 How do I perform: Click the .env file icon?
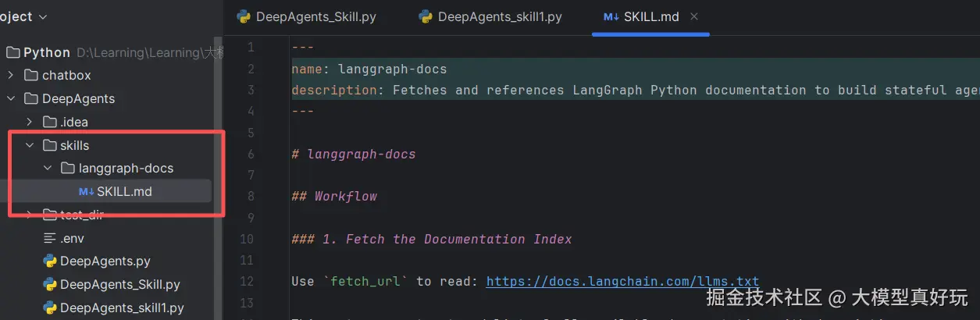50,238
